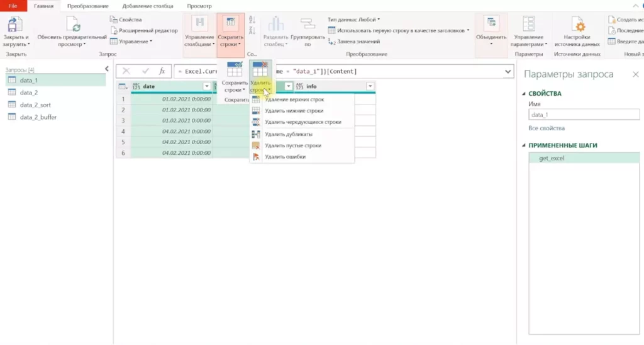Edit the query name field data_1
Viewport: 644px width, 345px height.
pos(584,115)
